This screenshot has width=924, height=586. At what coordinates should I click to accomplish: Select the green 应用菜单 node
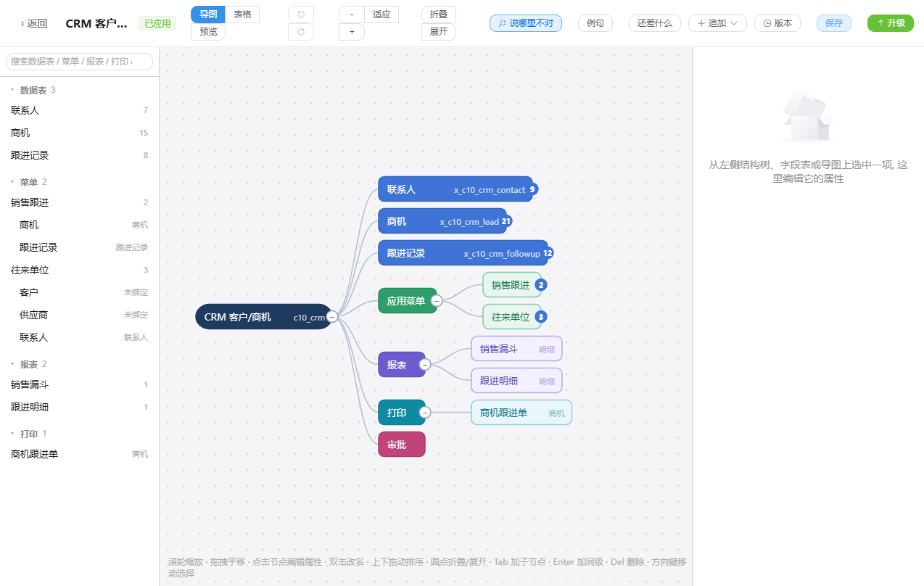(406, 301)
